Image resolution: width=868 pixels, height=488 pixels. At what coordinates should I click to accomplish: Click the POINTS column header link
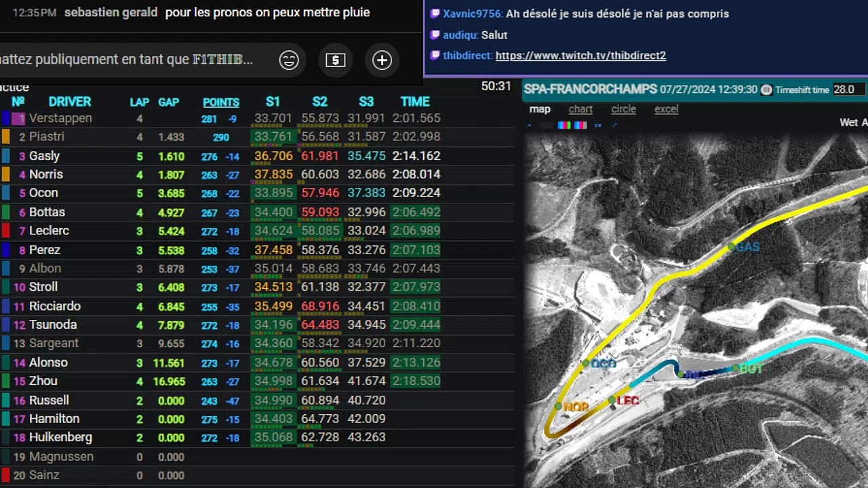221,102
